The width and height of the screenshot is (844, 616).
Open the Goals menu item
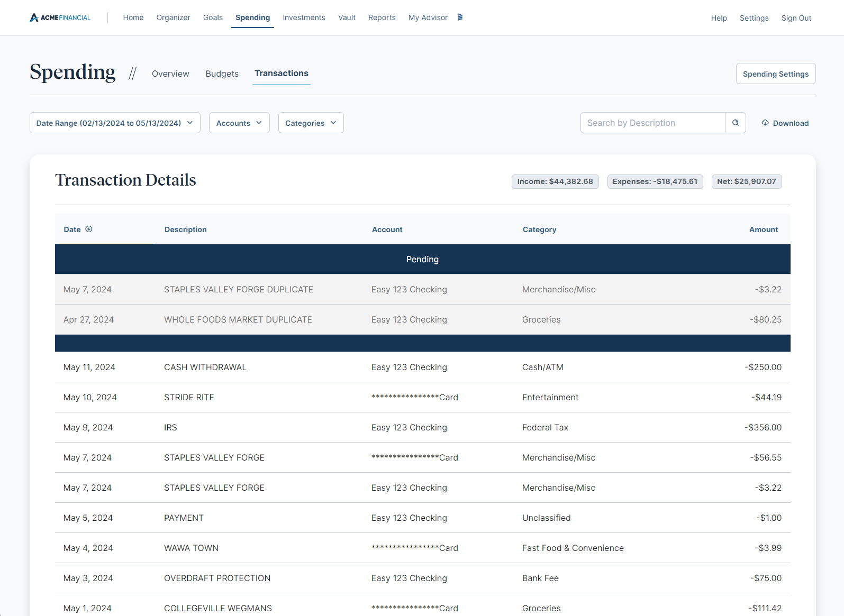213,17
